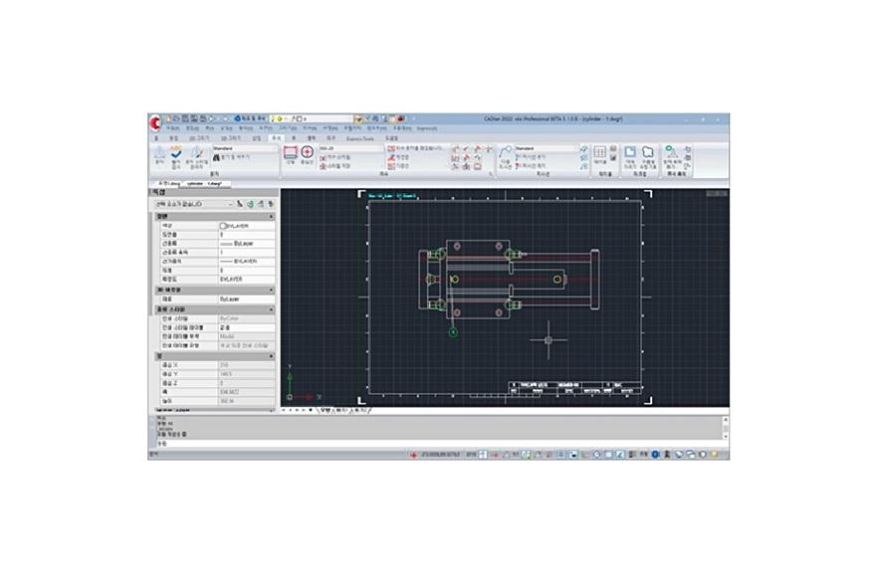871x588 pixels.
Task: Click the CADian application logo button
Action: [154, 122]
